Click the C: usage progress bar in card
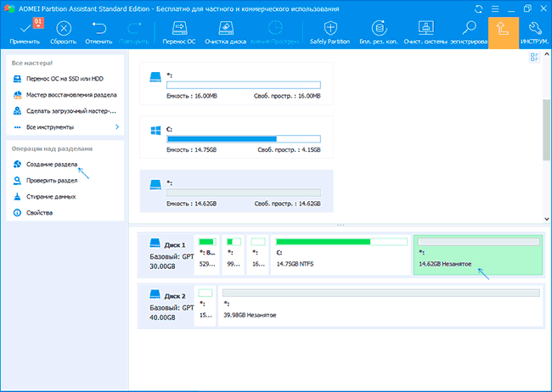 tap(243, 138)
